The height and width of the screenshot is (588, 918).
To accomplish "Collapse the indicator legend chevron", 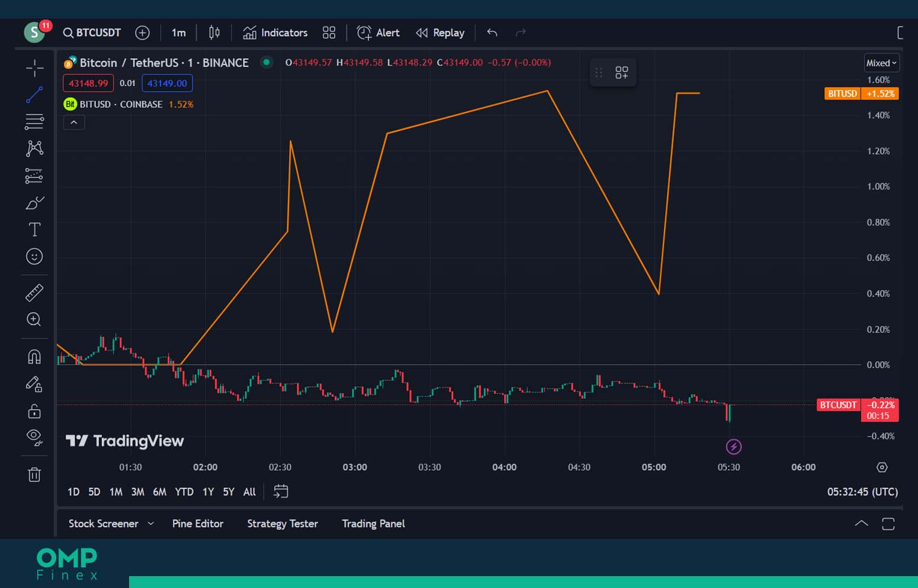I will pos(74,122).
